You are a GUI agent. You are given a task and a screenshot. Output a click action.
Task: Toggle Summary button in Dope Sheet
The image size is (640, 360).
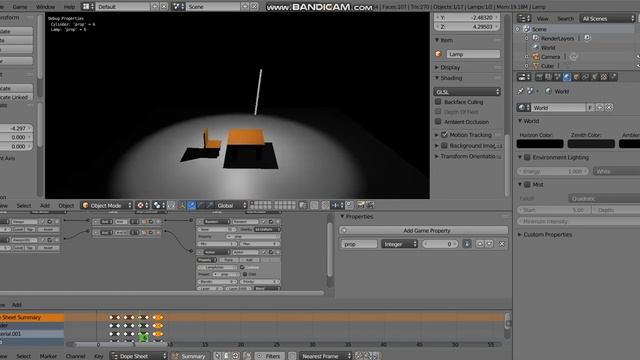click(x=190, y=356)
